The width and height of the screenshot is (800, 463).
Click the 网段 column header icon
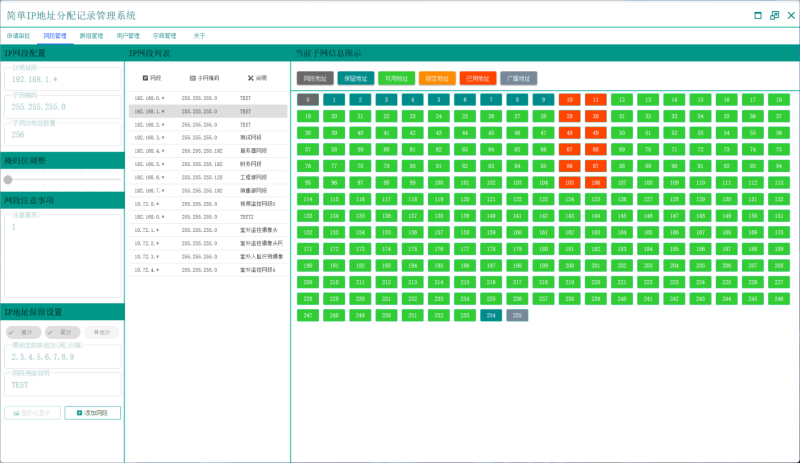point(146,77)
